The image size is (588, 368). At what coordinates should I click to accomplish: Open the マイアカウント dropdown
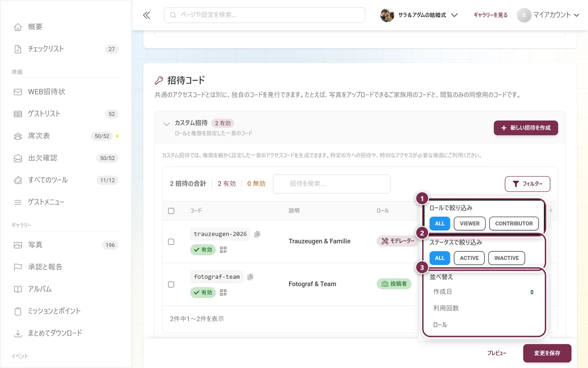pos(548,15)
